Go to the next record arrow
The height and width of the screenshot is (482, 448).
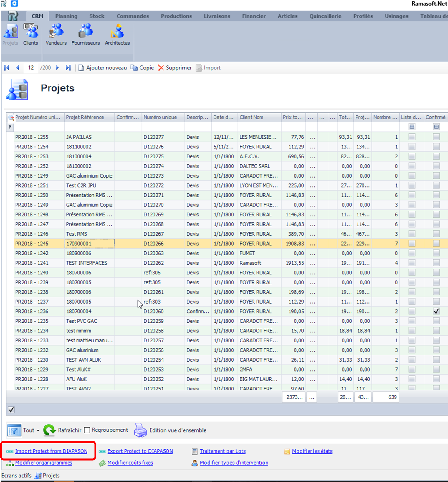click(x=57, y=68)
